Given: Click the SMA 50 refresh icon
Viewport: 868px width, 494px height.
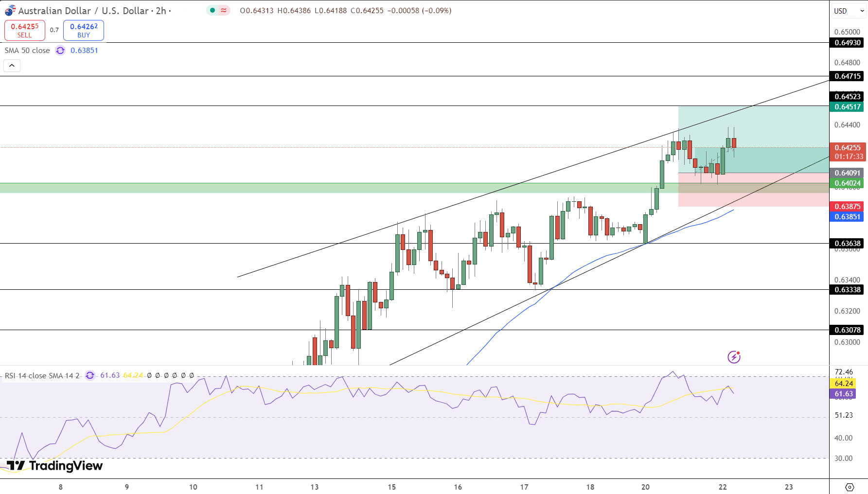Looking at the screenshot, I should click(60, 51).
